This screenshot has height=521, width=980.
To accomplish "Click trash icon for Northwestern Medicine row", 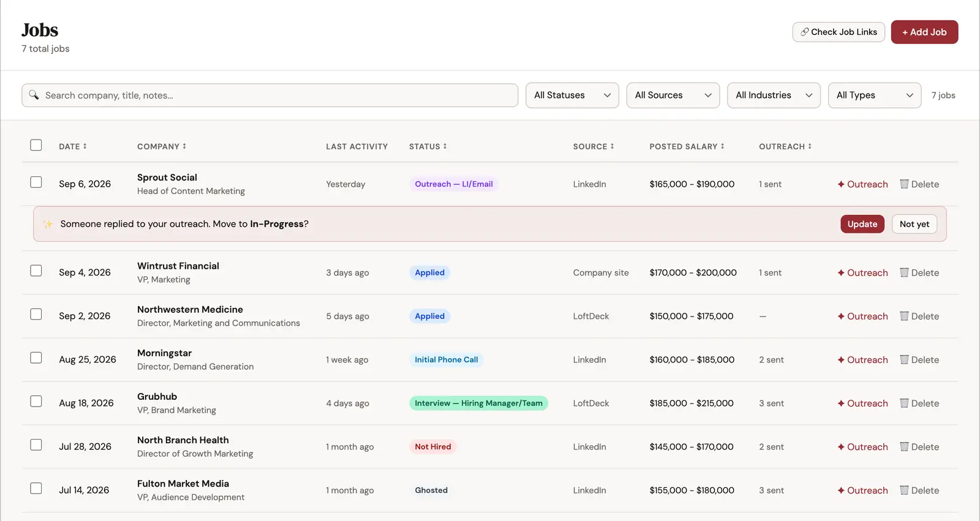I will pyautogui.click(x=904, y=316).
